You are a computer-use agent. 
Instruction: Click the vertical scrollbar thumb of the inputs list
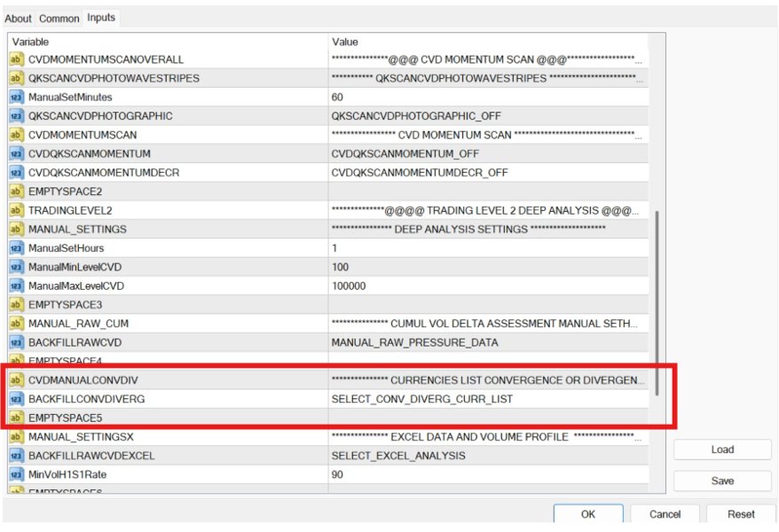tap(657, 303)
